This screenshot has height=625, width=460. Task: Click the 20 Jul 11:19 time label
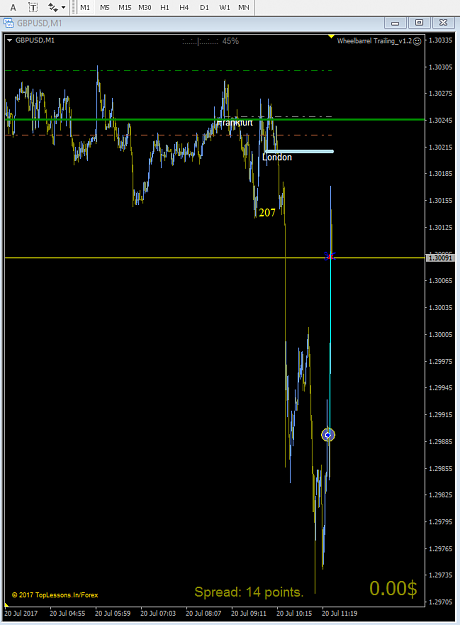point(339,613)
